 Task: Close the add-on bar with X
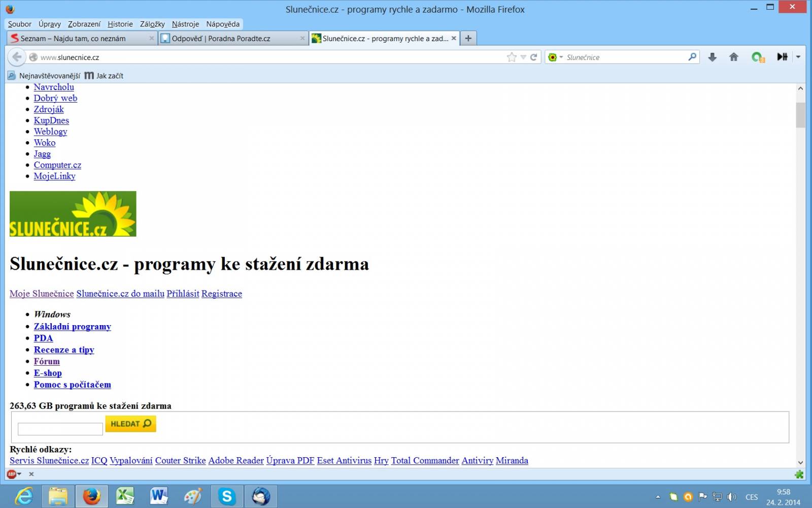(31, 474)
